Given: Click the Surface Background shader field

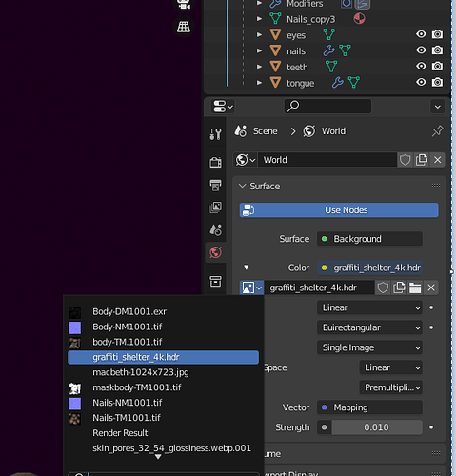Looking at the screenshot, I should (x=369, y=239).
